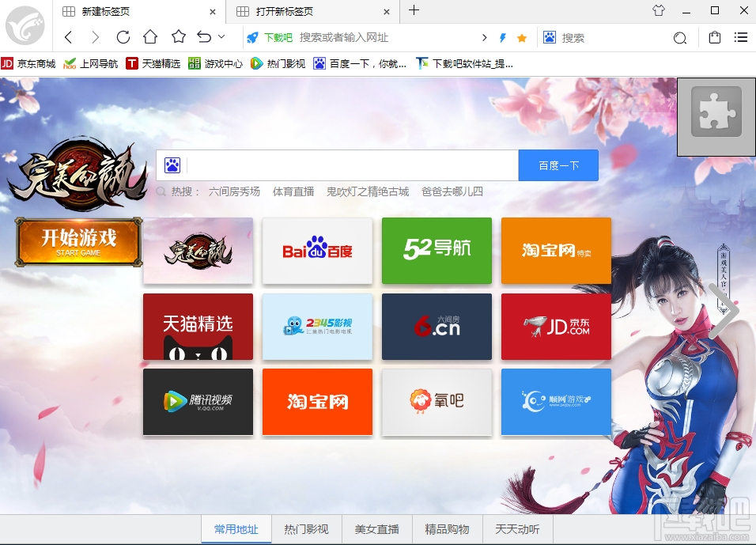Select the Baidu 百度 site icon
The image size is (756, 545).
tap(317, 251)
